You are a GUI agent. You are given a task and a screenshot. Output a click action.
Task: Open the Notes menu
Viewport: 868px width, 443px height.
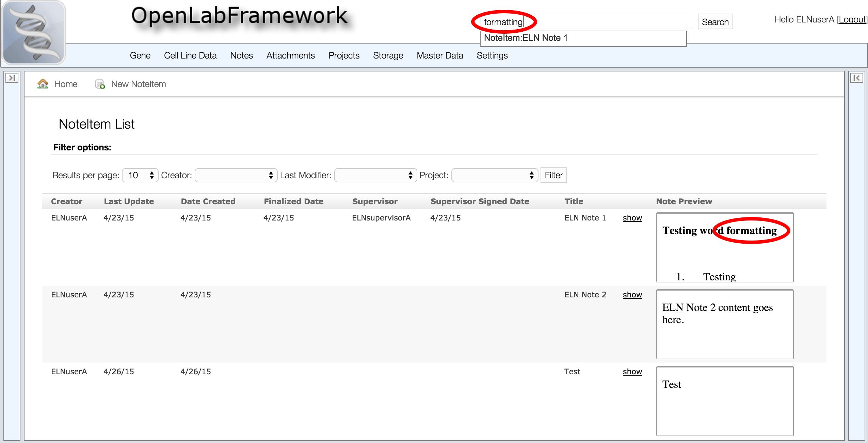tap(241, 55)
